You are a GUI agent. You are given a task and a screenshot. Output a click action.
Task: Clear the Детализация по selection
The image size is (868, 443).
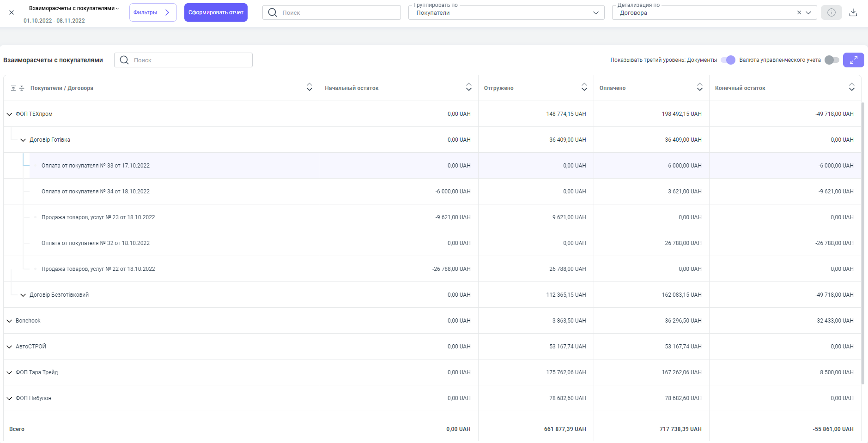tap(799, 12)
